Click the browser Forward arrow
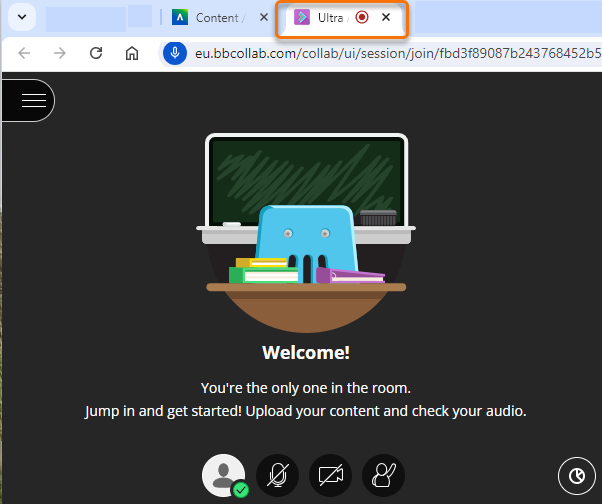 point(60,53)
